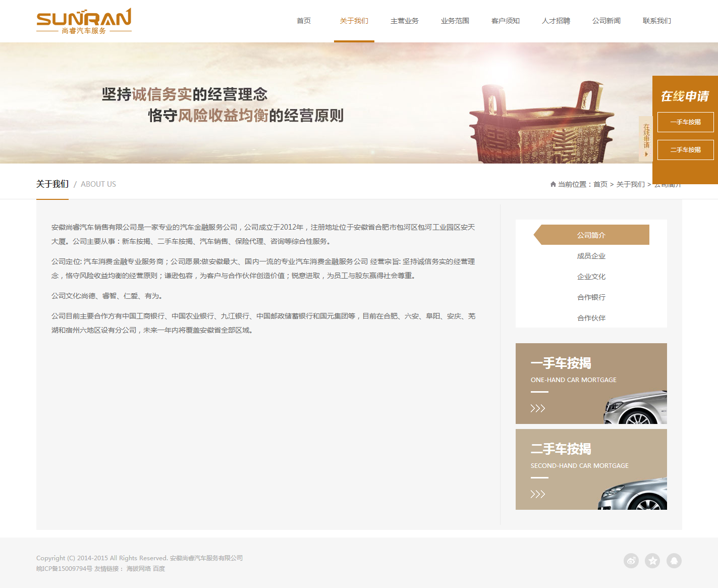Click the arrows on 一手车按揭 banner
The image size is (718, 588).
point(537,408)
